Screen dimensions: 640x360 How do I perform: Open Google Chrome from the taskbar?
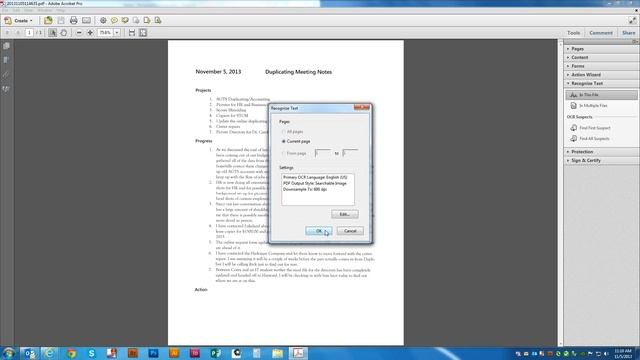tap(71, 353)
